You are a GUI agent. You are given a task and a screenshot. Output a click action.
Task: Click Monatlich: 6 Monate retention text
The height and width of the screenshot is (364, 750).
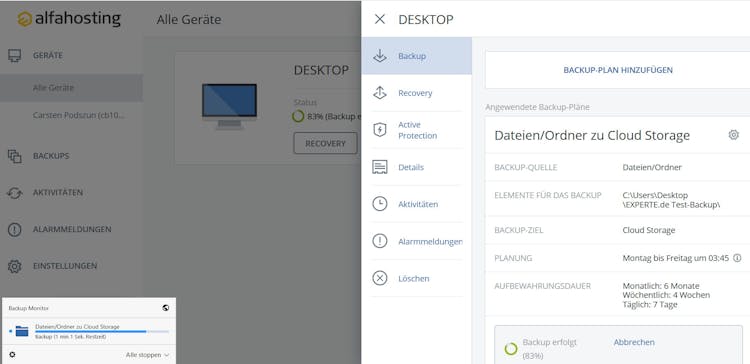661,286
